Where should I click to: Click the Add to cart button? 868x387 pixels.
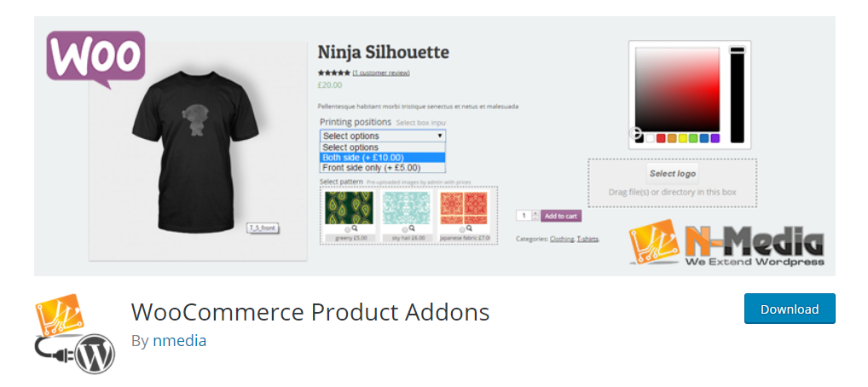pos(561,216)
